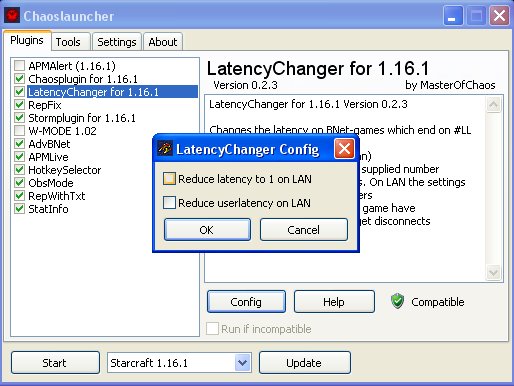This screenshot has width=514, height=386.
Task: Select the Chaosplugin for 1.16.1 name
Action: point(83,79)
